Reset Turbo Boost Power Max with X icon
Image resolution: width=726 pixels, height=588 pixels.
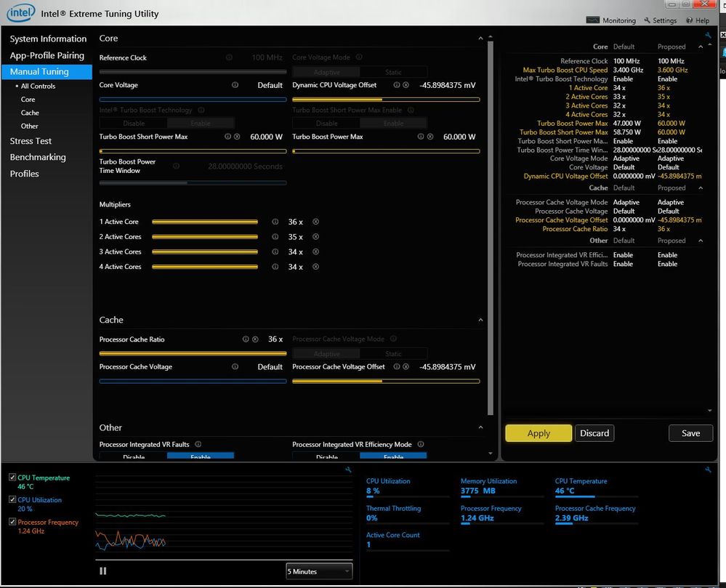pos(429,137)
